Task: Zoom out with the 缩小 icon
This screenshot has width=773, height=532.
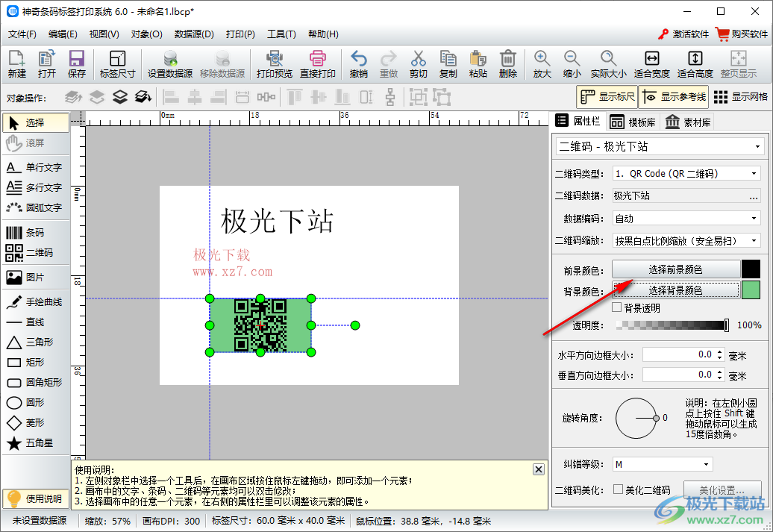Action: click(x=572, y=64)
